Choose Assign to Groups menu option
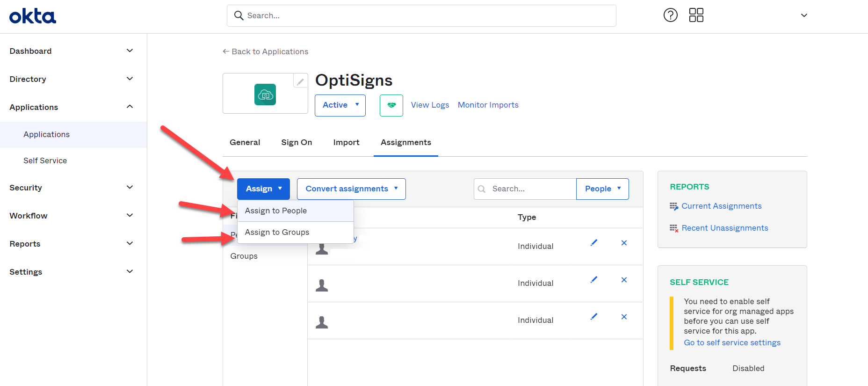 click(277, 233)
